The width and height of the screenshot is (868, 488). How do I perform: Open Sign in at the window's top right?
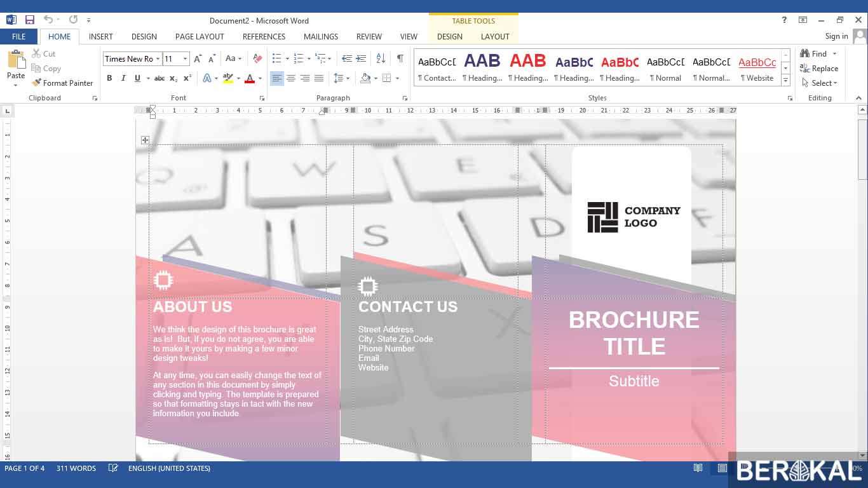tap(836, 36)
